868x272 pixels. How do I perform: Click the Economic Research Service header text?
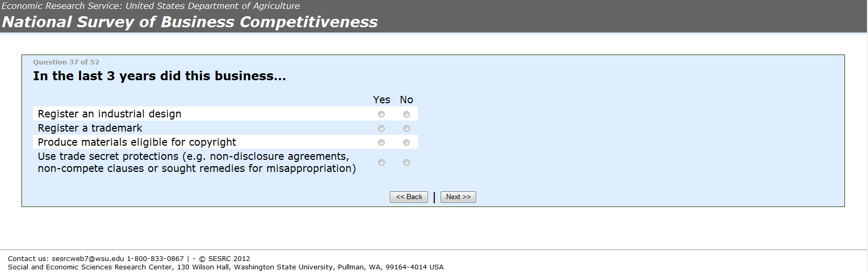151,6
